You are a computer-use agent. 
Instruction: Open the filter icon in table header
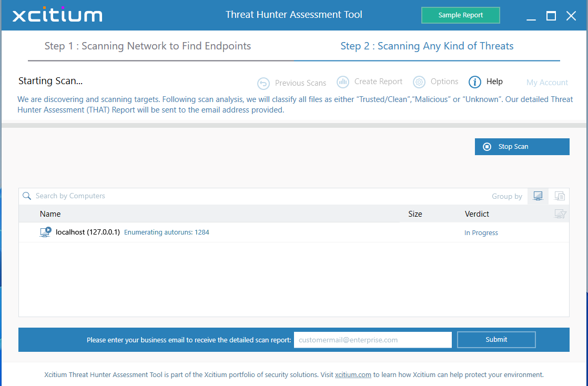(560, 214)
